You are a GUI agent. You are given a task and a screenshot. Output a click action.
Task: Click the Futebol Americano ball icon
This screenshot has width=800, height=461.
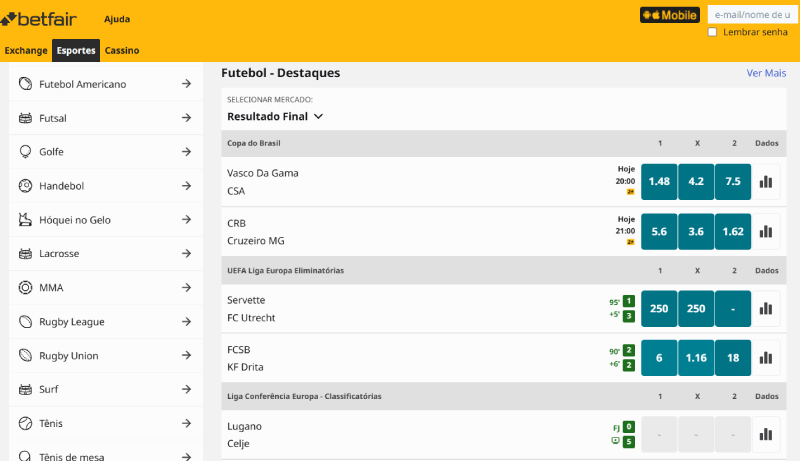(x=25, y=84)
